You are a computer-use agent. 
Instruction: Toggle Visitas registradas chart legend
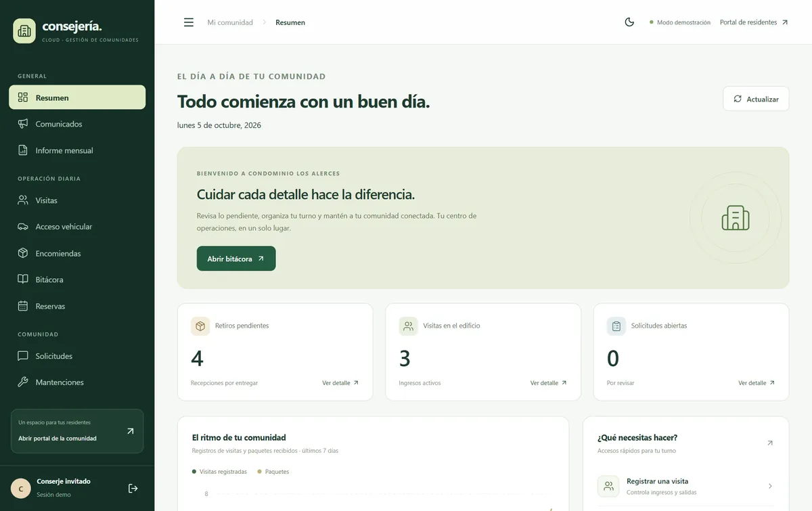pyautogui.click(x=219, y=472)
